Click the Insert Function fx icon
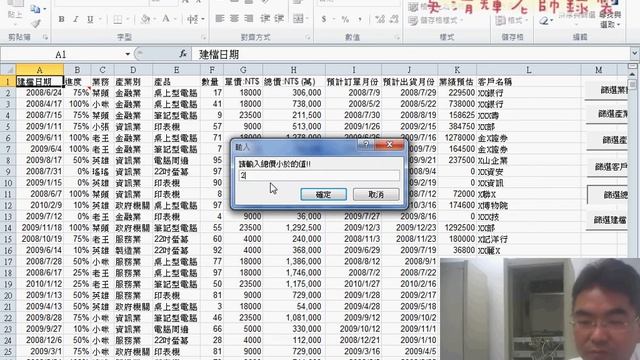This screenshot has width=640, height=360. tap(183, 54)
